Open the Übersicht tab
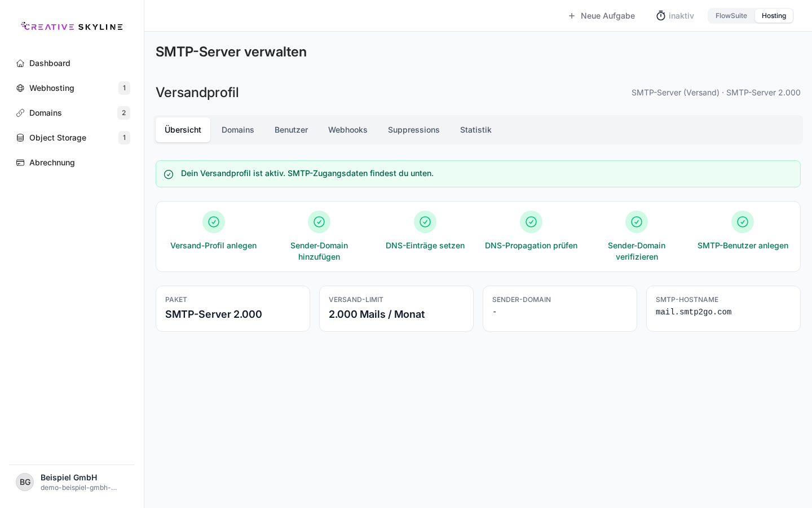This screenshot has width=812, height=508. point(183,130)
